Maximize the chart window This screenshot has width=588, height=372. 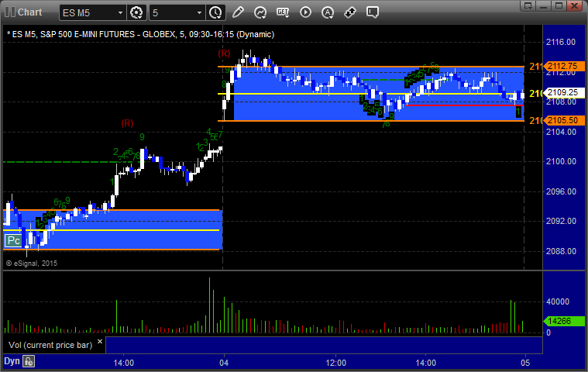[559, 5]
